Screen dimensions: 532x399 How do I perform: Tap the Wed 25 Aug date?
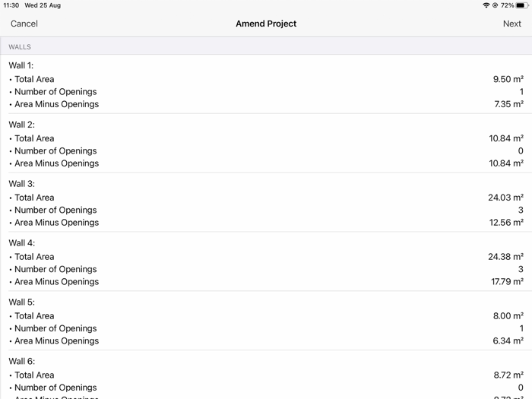pyautogui.click(x=43, y=5)
